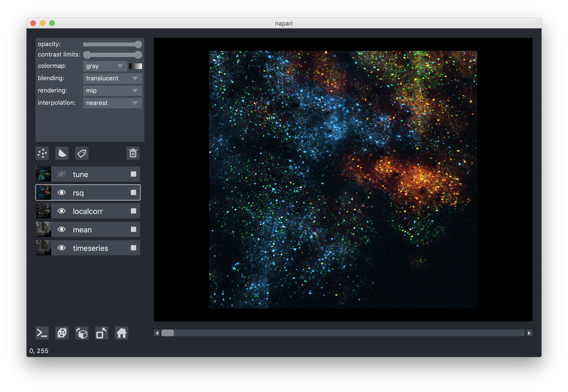Click the right arrow of dimension scrollbar
The height and width of the screenshot is (392, 568).
tap(529, 333)
